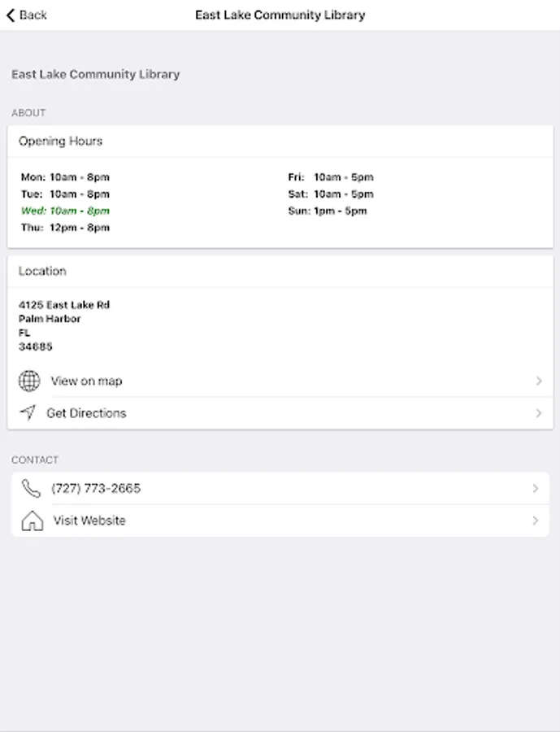Image resolution: width=560 pixels, height=732 pixels.
Task: Tap the Visit Website chevron
Action: 535,521
